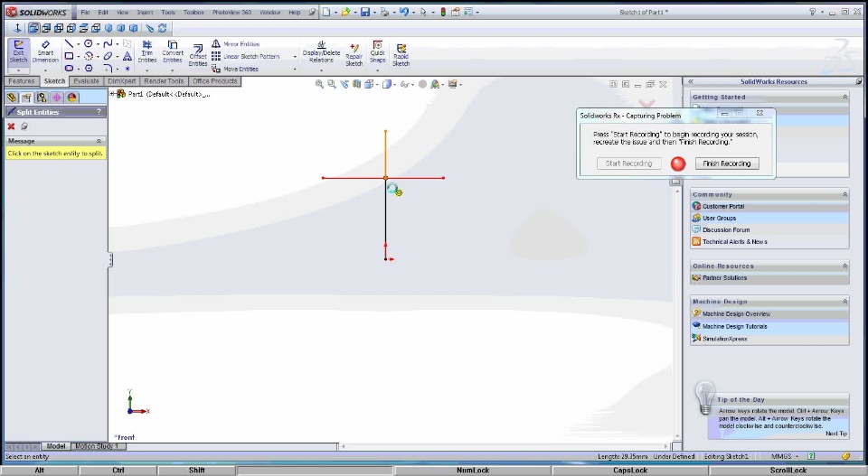The height and width of the screenshot is (476, 868).
Task: Collapse the SolidWorks Resources panel arrows
Action: click(x=690, y=81)
